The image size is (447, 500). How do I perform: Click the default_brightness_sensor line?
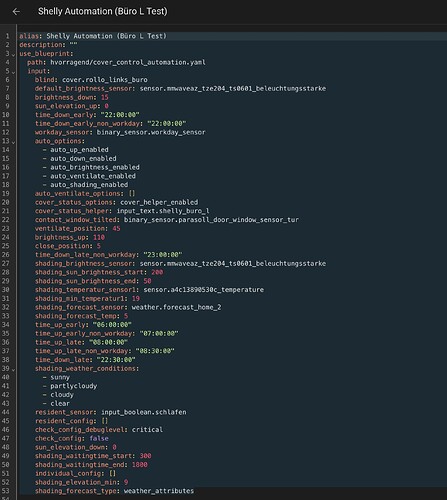point(180,88)
